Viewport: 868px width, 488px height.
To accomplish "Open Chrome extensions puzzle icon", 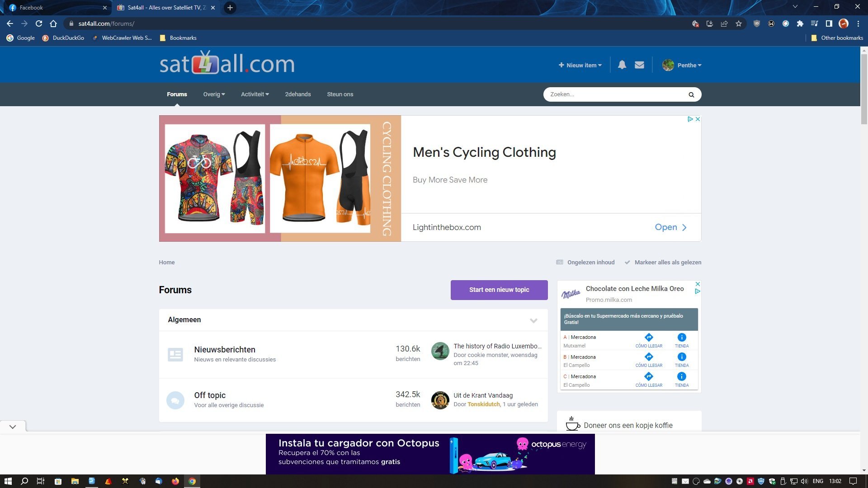I will tap(800, 23).
